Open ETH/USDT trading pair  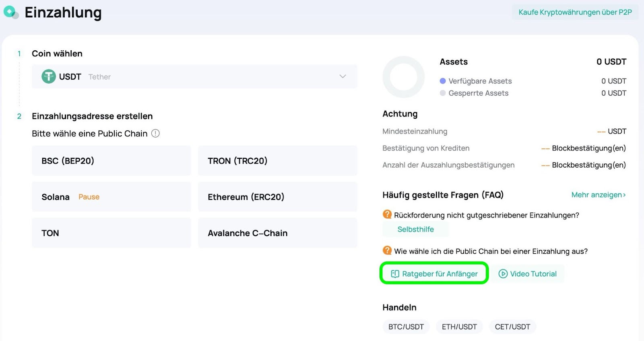(x=459, y=327)
